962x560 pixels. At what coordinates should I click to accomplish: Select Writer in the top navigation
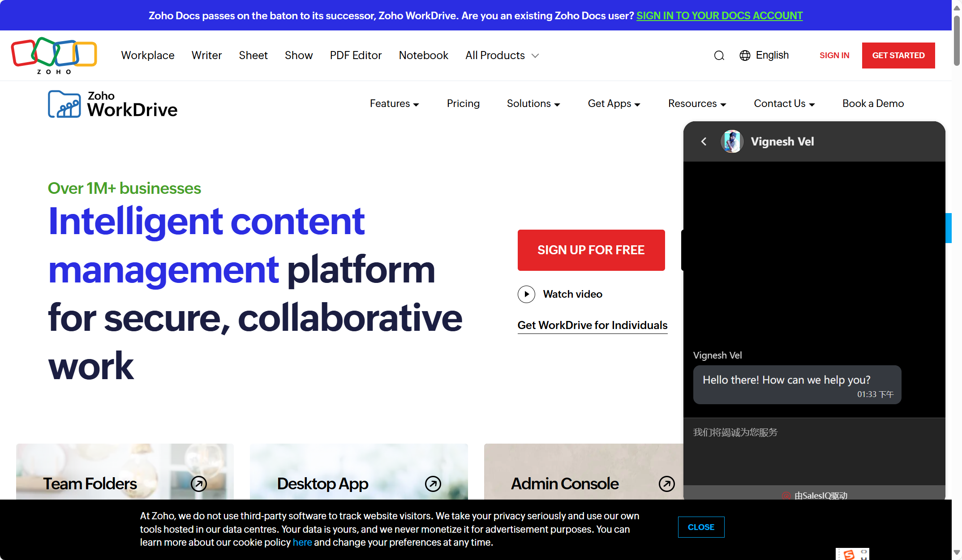[206, 56]
